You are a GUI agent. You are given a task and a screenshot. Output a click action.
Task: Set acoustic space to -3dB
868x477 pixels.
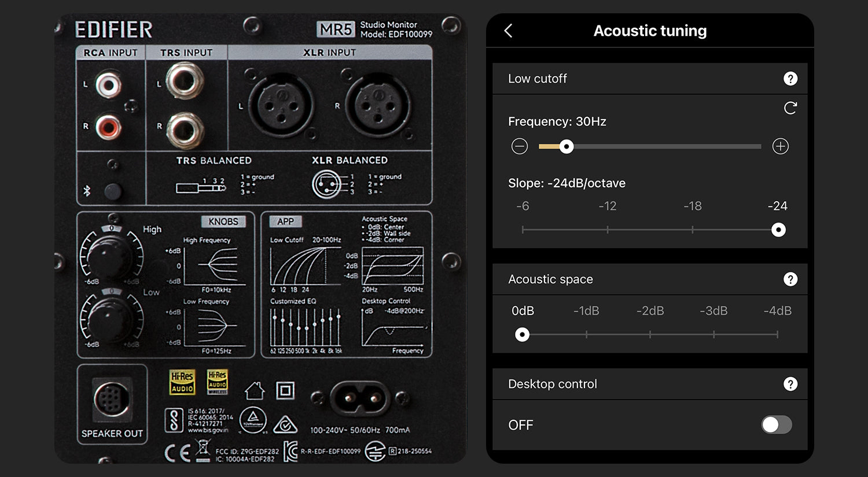pyautogui.click(x=713, y=334)
